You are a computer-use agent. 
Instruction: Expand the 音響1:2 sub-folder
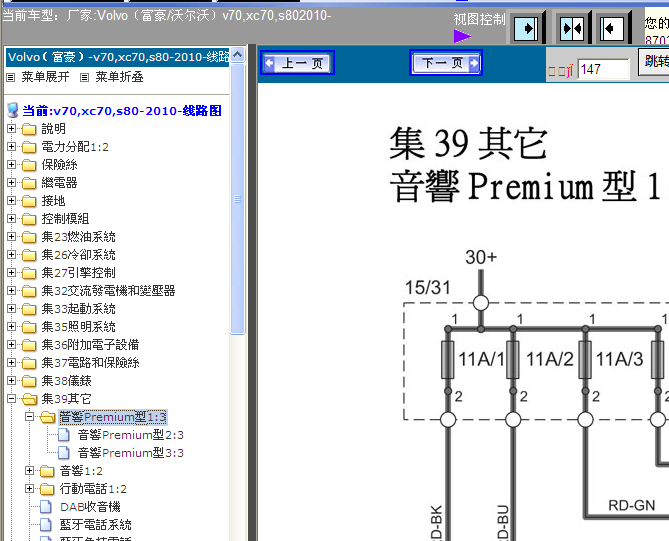coord(29,471)
